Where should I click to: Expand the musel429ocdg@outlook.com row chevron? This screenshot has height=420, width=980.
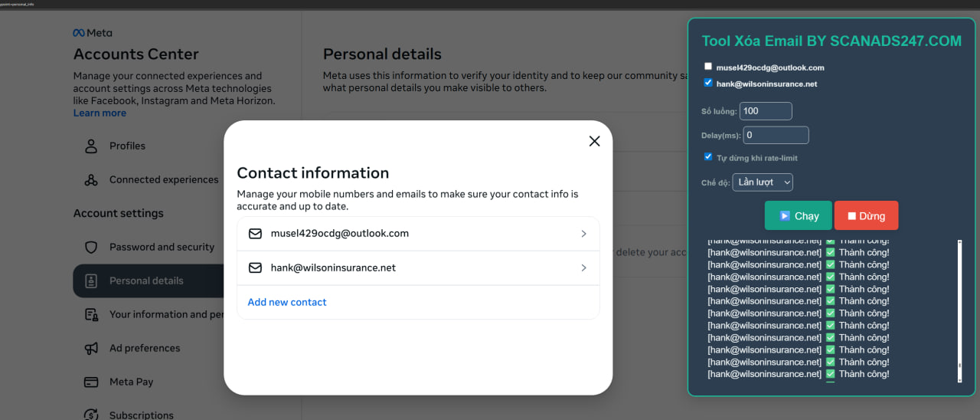click(x=583, y=234)
